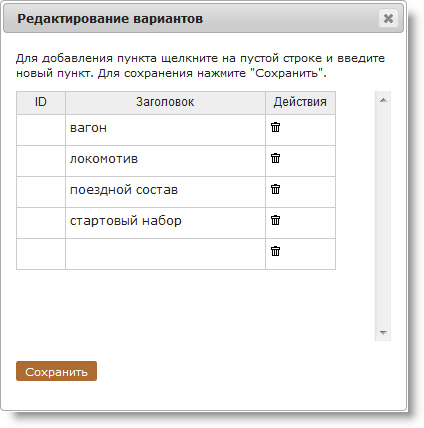Select the поездной состав title cell
This screenshot has width=424, height=428.
coord(165,192)
